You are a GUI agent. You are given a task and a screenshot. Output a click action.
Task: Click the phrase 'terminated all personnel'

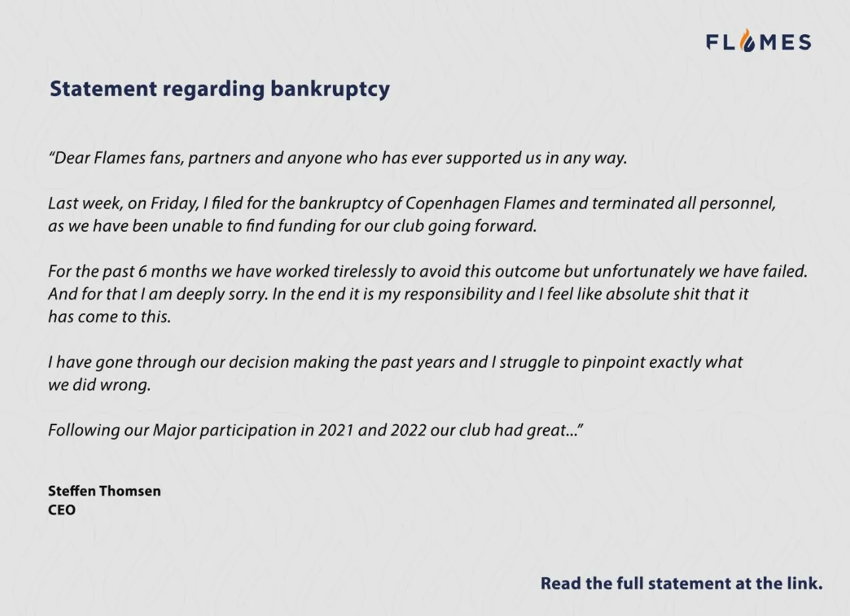tap(683, 203)
